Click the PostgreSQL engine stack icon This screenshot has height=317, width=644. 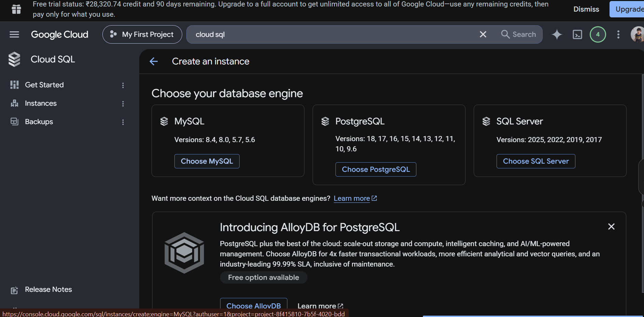[325, 121]
